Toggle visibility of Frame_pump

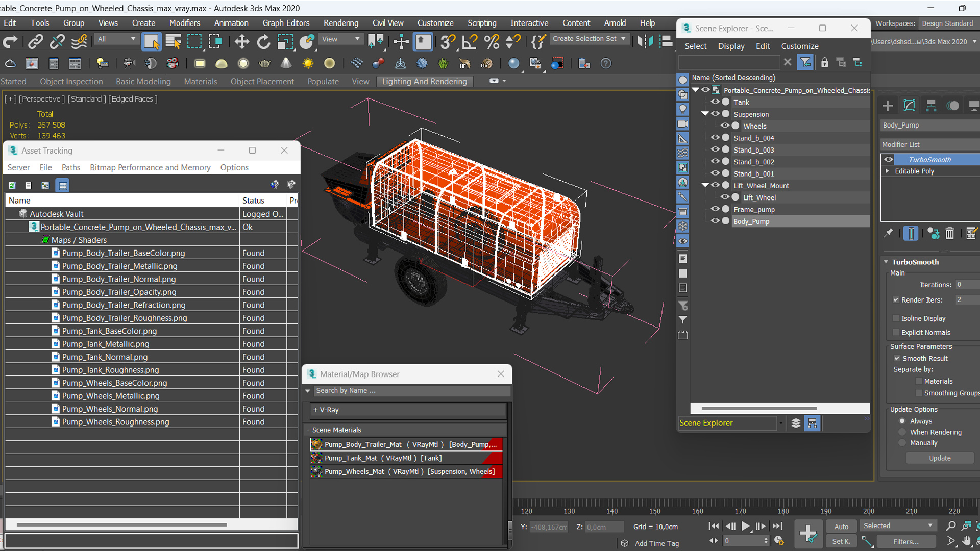(x=715, y=209)
